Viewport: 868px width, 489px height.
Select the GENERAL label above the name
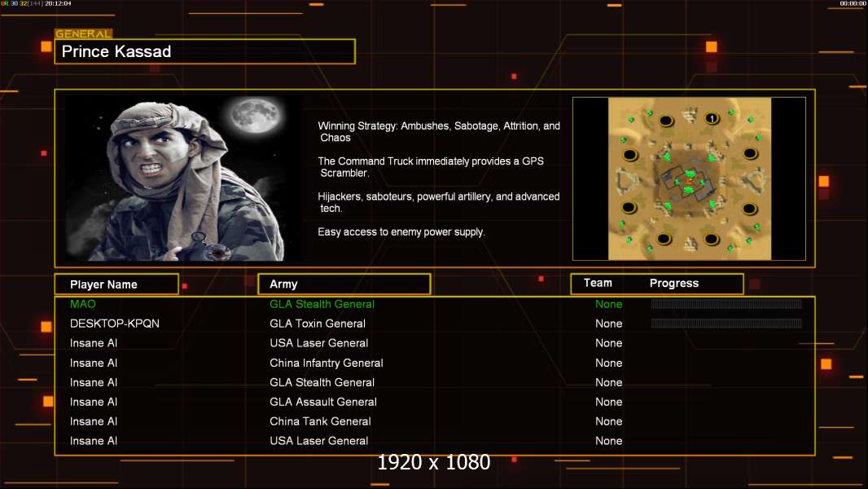(84, 33)
